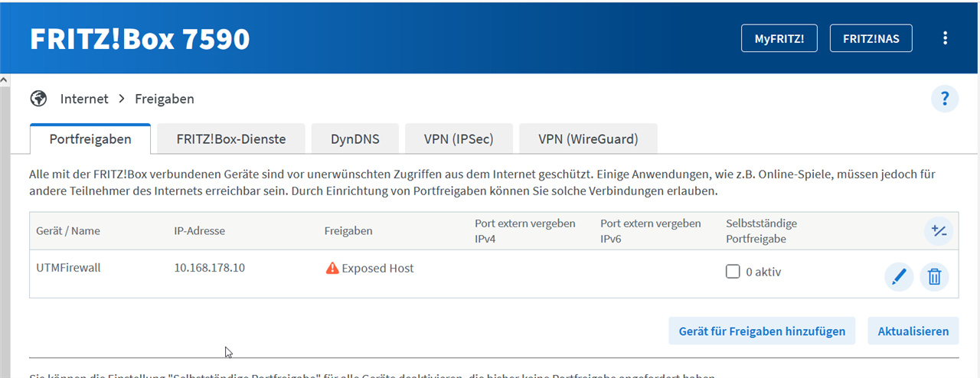Open the three-dot options menu
The width and height of the screenshot is (980, 378).
tap(946, 38)
